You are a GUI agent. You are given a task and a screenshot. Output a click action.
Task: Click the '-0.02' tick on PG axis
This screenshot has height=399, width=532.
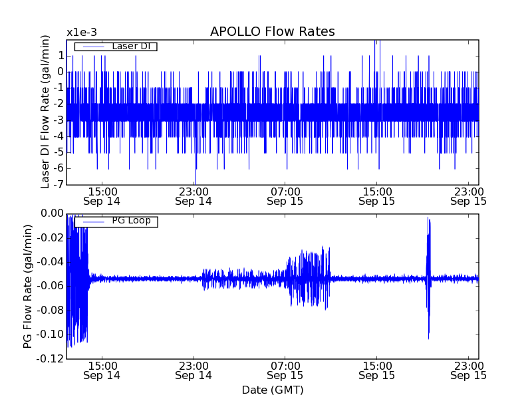point(51,238)
